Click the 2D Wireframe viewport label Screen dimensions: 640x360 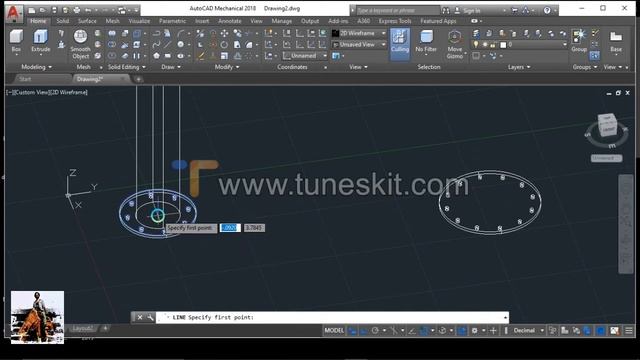[x=68, y=92]
